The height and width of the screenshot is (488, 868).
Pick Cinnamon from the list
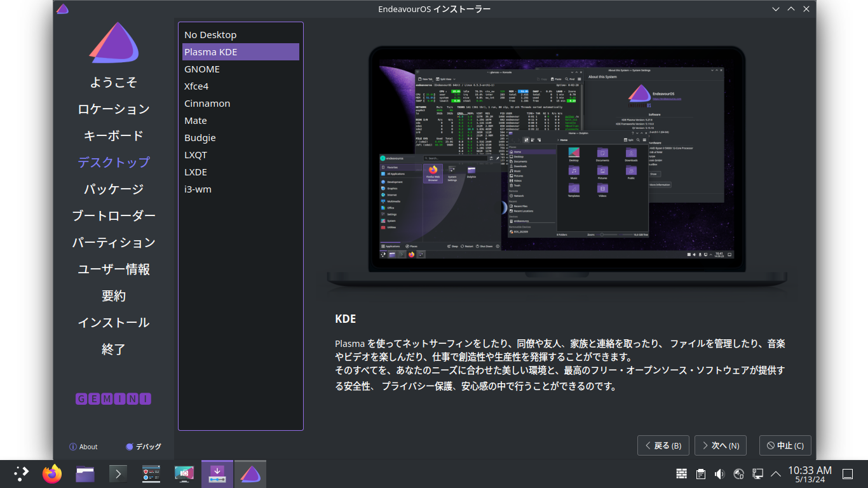[240, 104]
